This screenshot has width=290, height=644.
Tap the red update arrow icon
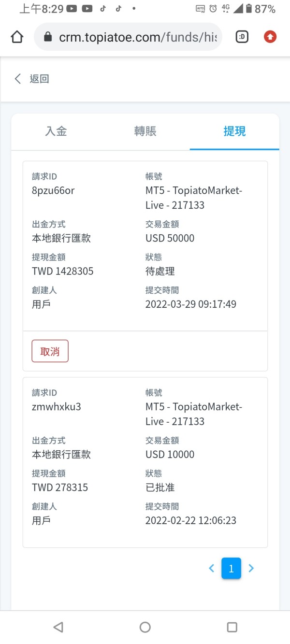270,37
